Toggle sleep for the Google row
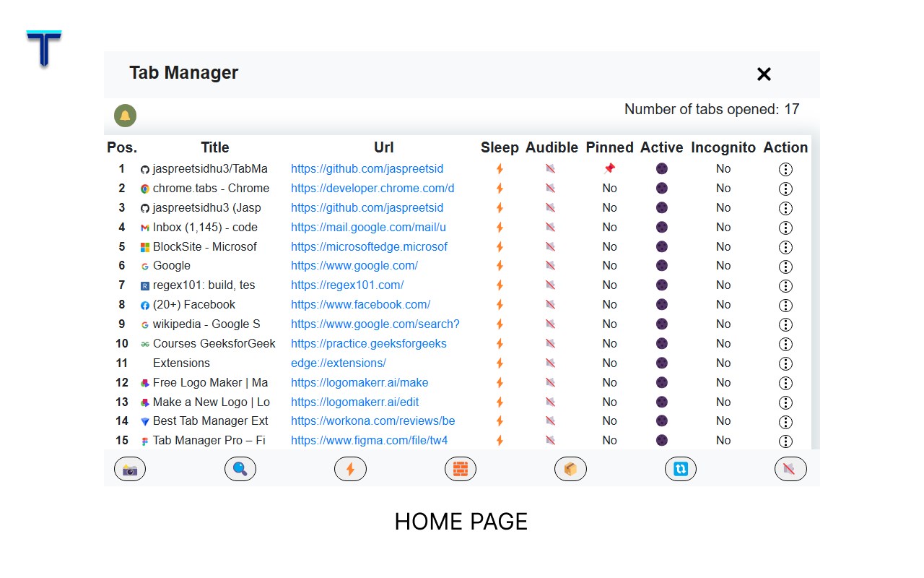The width and height of the screenshot is (924, 578). 500,266
